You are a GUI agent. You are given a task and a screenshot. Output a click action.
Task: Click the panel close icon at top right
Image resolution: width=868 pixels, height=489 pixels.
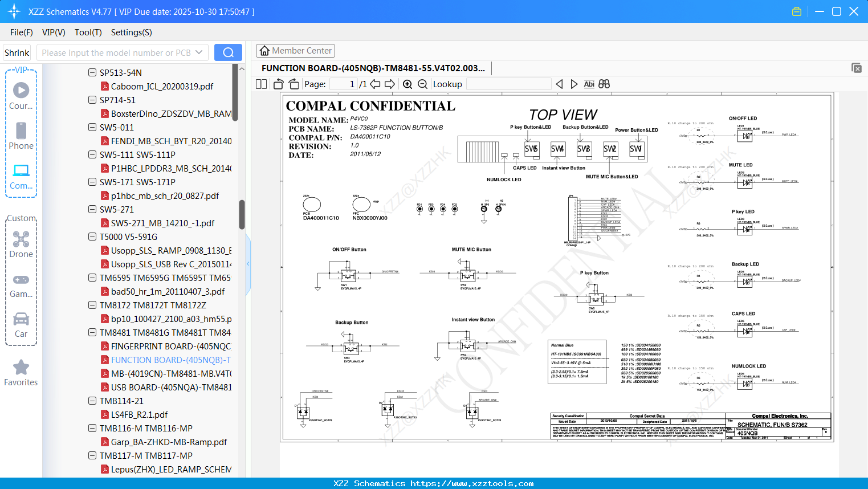[857, 68]
